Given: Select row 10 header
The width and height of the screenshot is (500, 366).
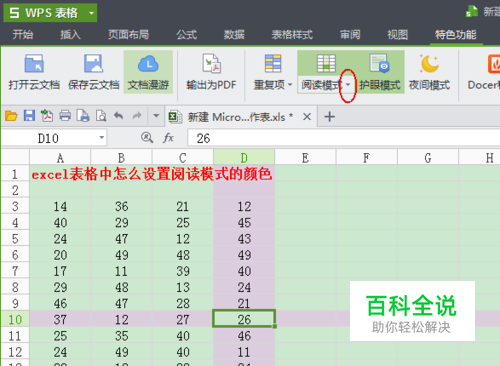Looking at the screenshot, I should coord(15,319).
